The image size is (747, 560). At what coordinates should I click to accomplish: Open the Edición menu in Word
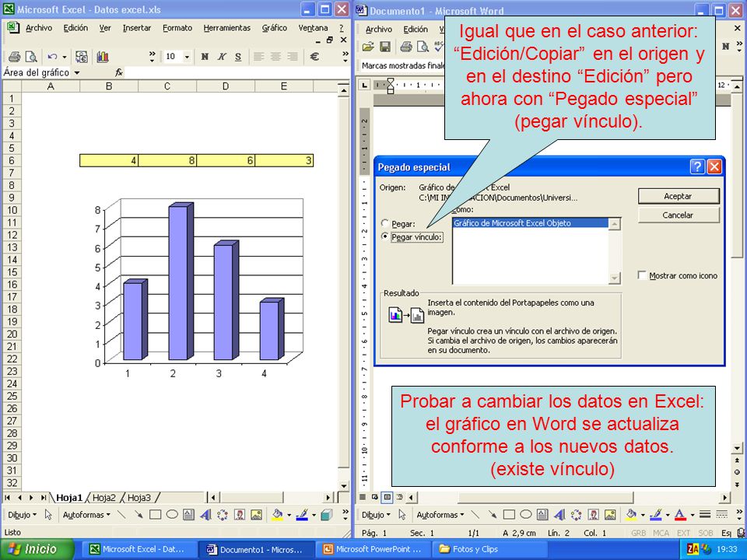(416, 30)
